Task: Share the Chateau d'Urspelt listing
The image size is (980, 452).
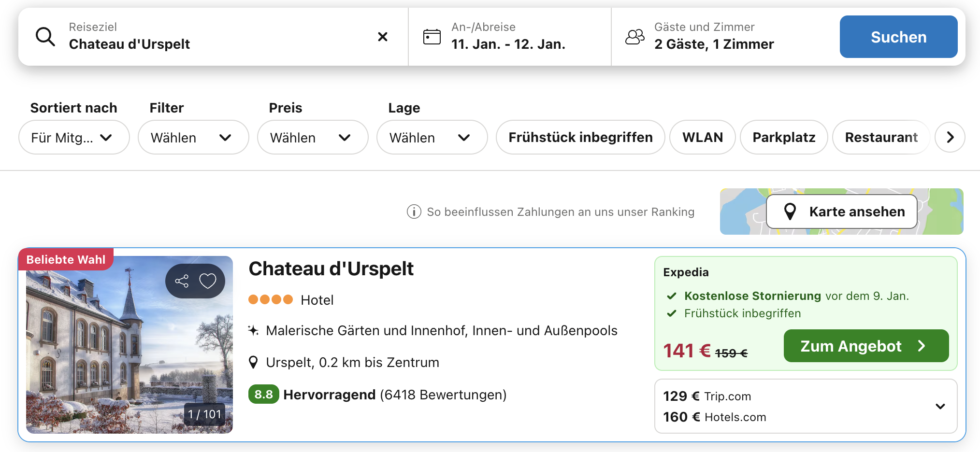Action: click(x=182, y=281)
